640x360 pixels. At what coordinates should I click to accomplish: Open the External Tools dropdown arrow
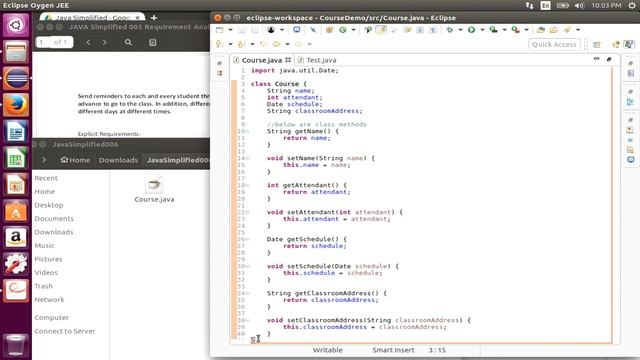[x=526, y=30]
